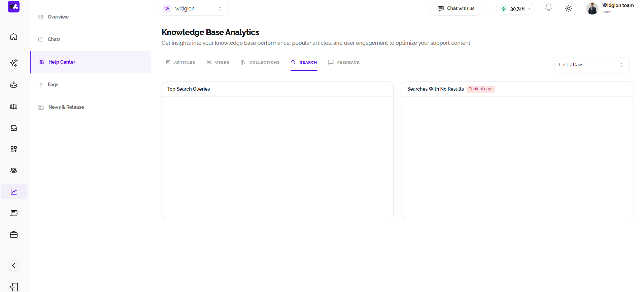Screen dimensions: 644x292
Task: Open the home icon in left rail
Action: click(x=13, y=36)
